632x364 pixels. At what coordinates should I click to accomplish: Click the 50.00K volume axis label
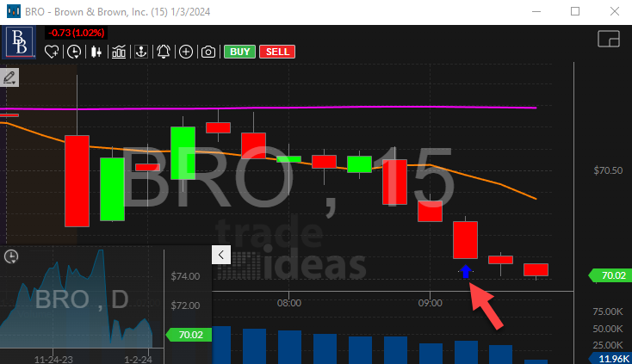607,329
